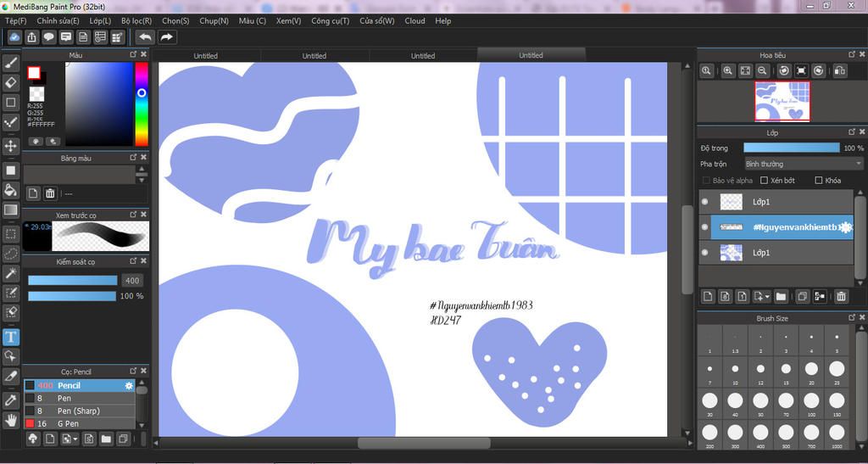Hide the bottom Lớp1 layer
This screenshot has height=464, width=868.
coord(704,253)
